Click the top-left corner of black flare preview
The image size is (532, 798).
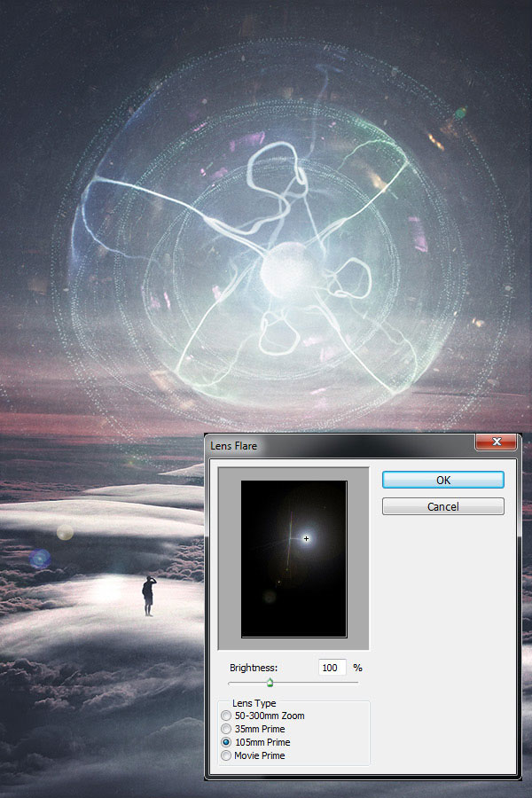tap(244, 483)
